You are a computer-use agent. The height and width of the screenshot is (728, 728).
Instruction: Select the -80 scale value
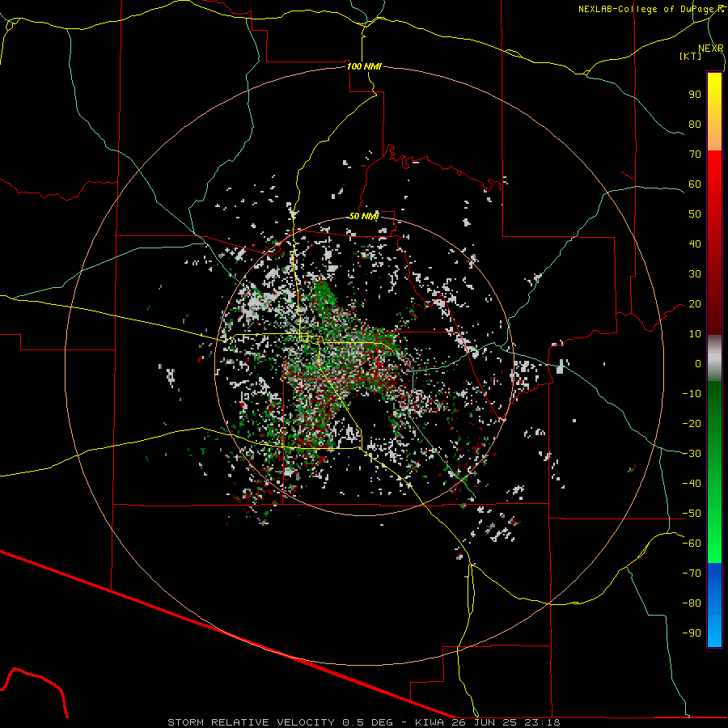[692, 603]
